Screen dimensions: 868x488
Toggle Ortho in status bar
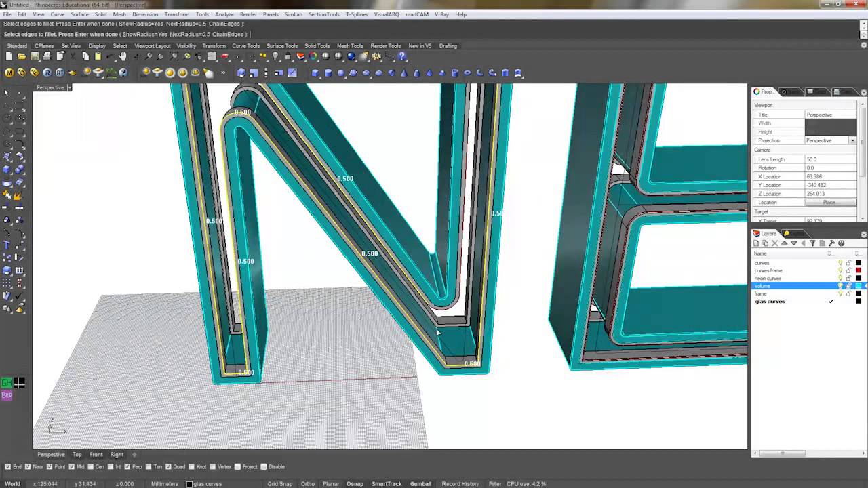pos(307,483)
